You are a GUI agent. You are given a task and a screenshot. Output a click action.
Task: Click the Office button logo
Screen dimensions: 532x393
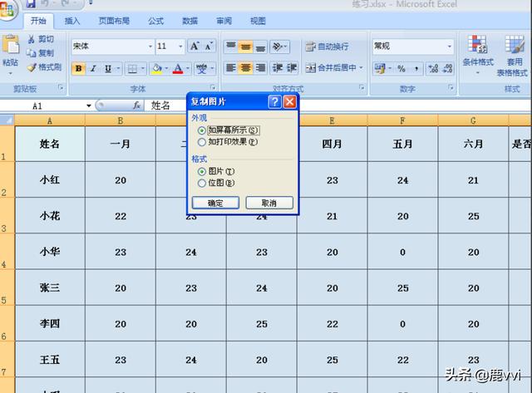point(6,10)
